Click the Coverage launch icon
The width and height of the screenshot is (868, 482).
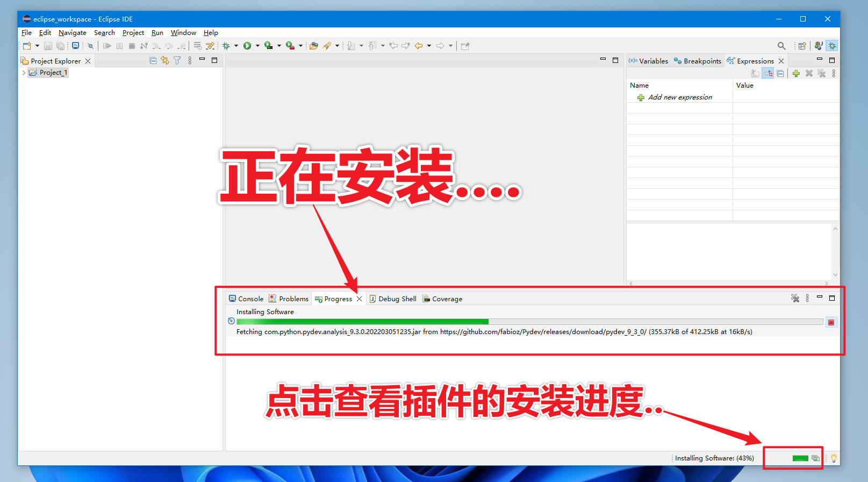(269, 46)
